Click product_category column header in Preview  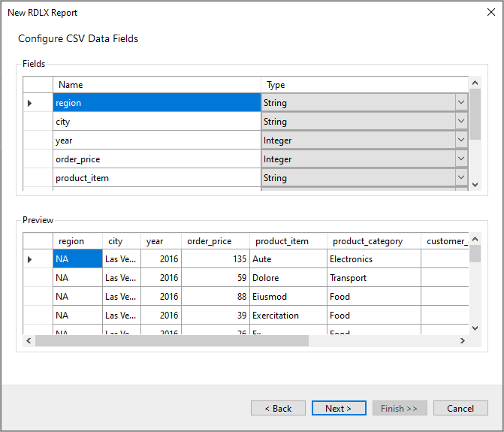pos(374,241)
